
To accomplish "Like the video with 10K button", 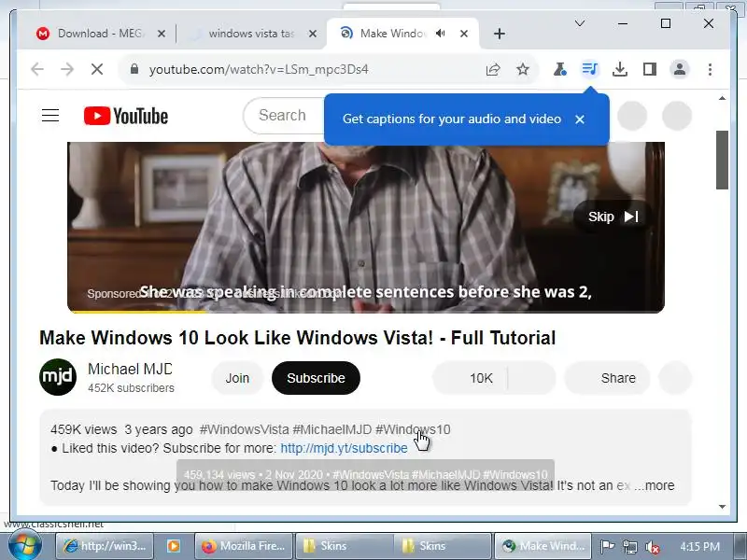I will tap(471, 378).
